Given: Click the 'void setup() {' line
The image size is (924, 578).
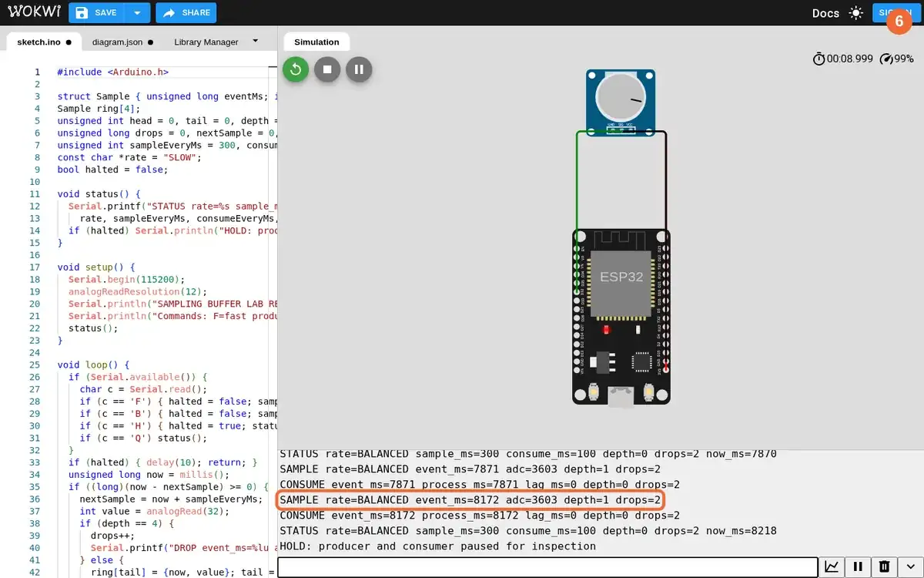Looking at the screenshot, I should tap(96, 267).
